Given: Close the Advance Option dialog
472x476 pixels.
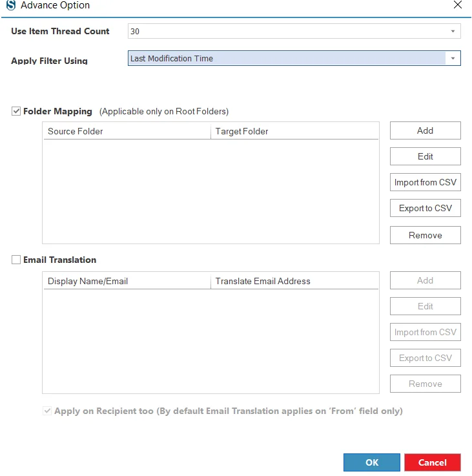Looking at the screenshot, I should (457, 5).
